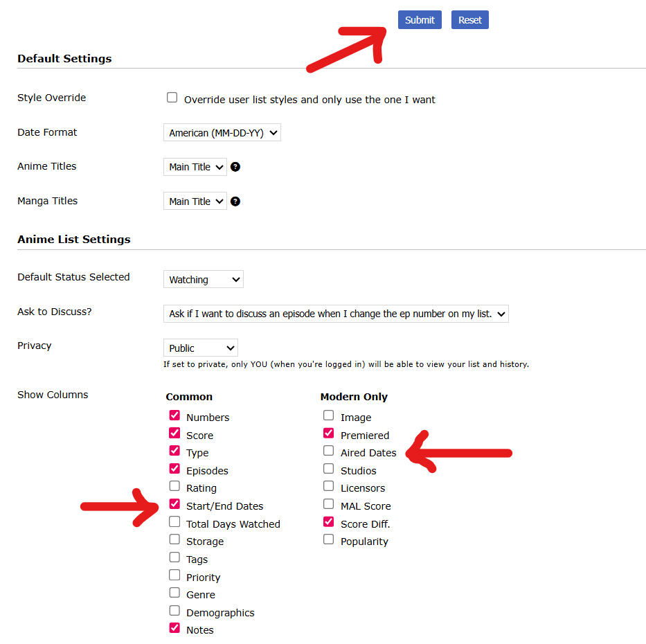This screenshot has width=646, height=644.
Task: Check the Image column checkbox
Action: [328, 415]
